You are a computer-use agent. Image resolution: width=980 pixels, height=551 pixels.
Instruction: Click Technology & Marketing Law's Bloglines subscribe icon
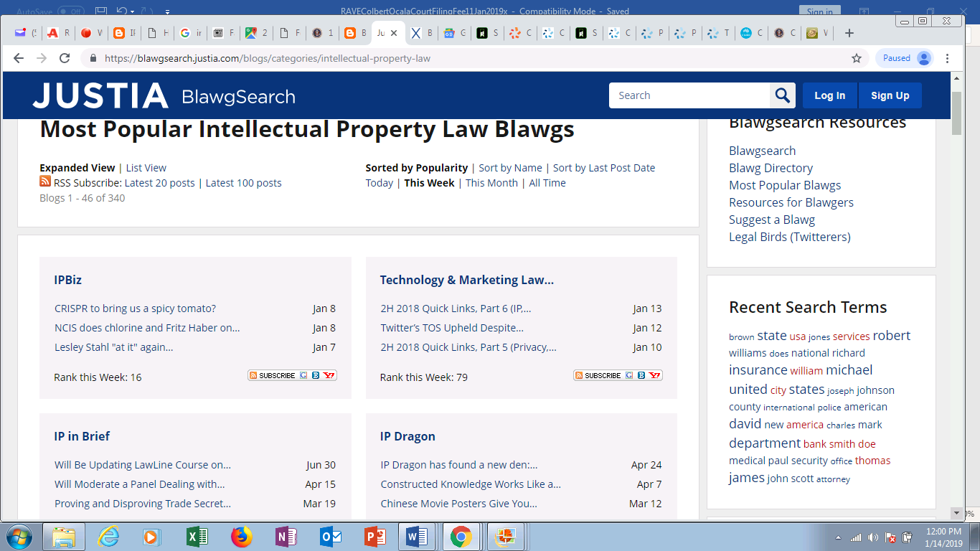(641, 375)
